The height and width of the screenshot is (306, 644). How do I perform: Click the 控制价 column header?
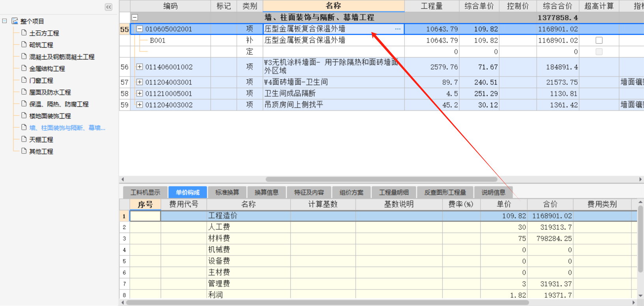click(518, 6)
